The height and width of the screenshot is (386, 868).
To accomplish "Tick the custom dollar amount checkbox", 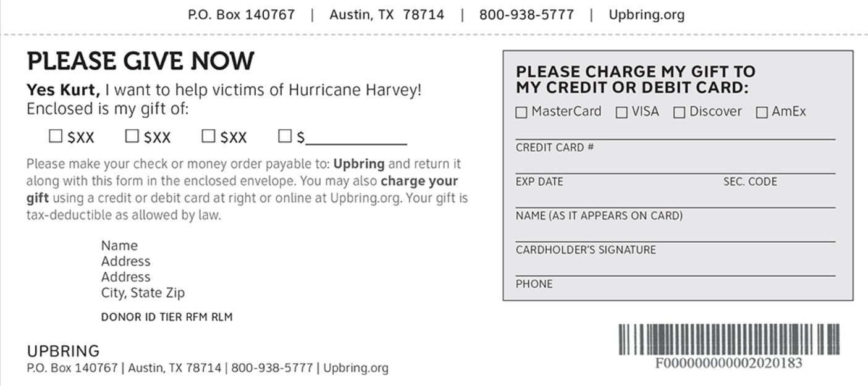I will coord(285,136).
